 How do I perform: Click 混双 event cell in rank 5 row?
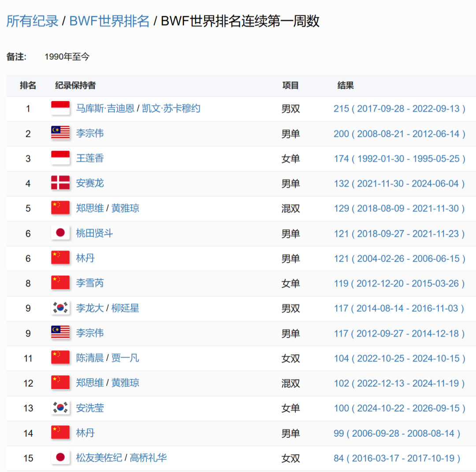click(290, 208)
